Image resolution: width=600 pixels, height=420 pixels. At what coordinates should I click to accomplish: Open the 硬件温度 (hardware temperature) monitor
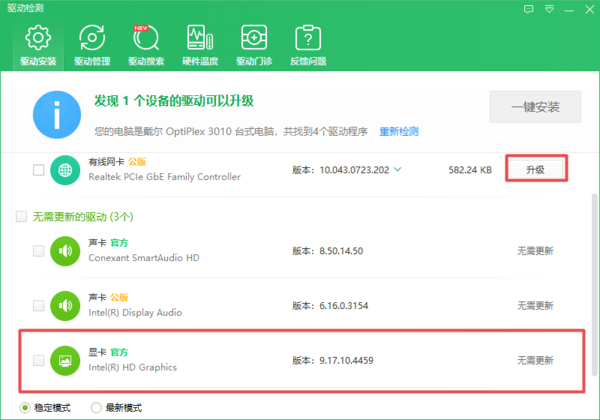(200, 46)
